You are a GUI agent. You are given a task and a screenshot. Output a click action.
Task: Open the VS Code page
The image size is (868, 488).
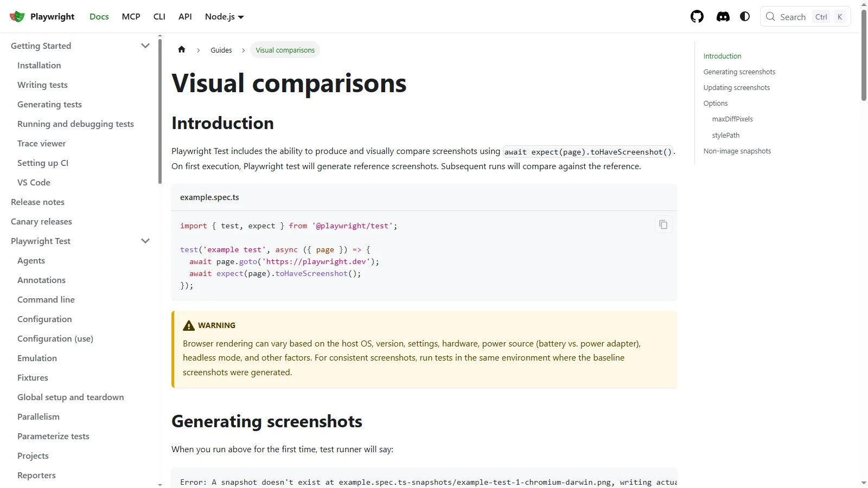(34, 182)
